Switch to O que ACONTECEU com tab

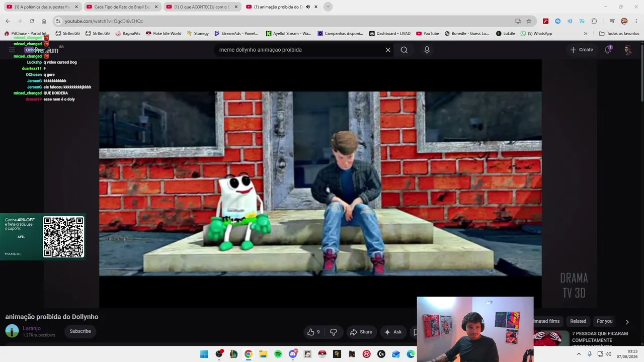coord(201,7)
